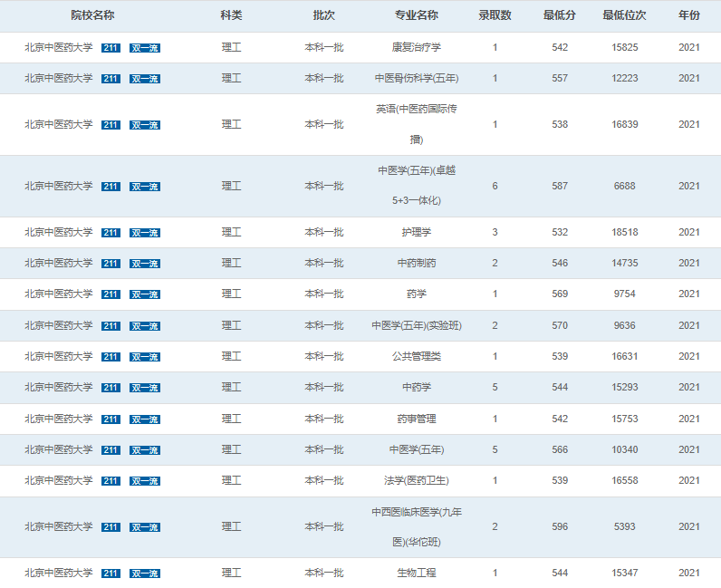
Task: Click the 科类 column header
Action: pos(231,15)
